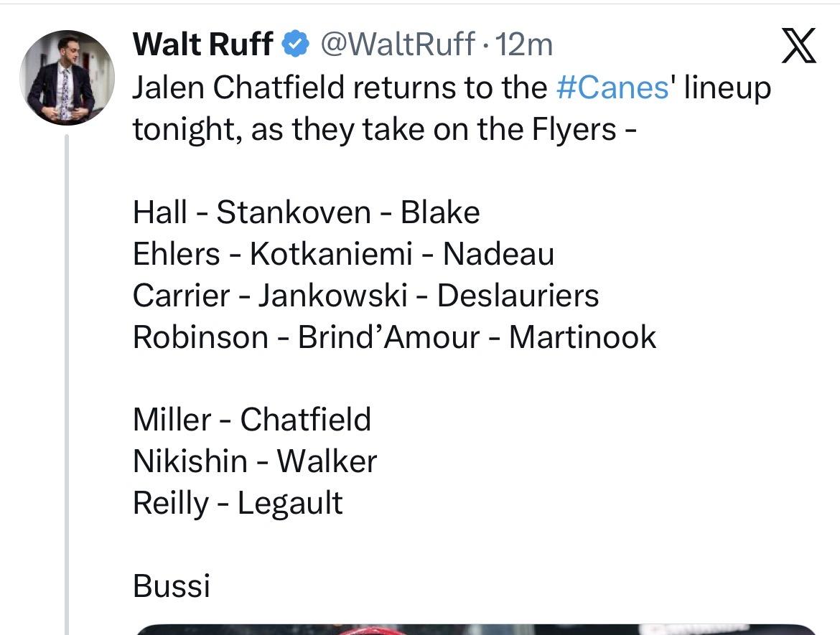The image size is (840, 635).
Task: Click the Hall - Stankoven - Blake line
Action: (307, 212)
